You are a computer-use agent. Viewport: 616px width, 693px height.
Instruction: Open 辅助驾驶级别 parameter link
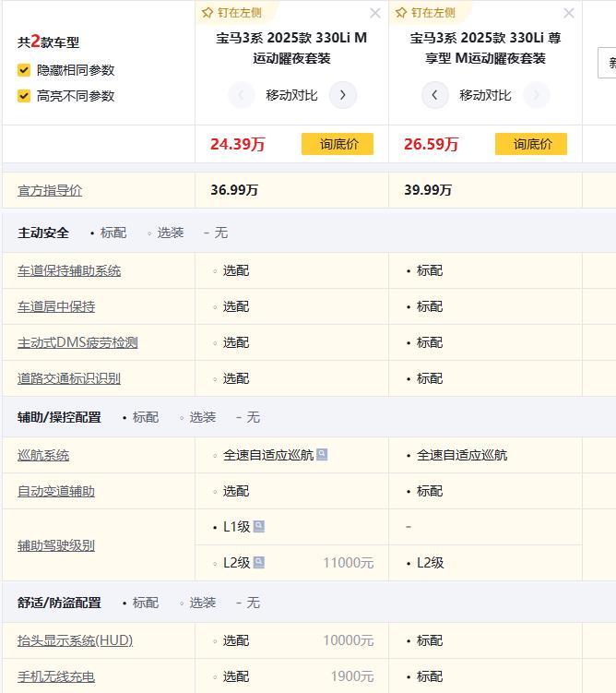(x=56, y=545)
